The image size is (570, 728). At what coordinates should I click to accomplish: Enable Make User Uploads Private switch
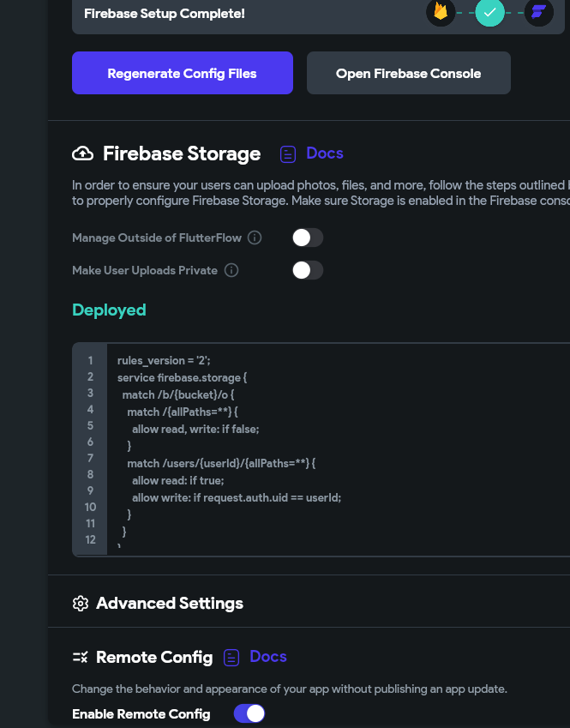[307, 270]
